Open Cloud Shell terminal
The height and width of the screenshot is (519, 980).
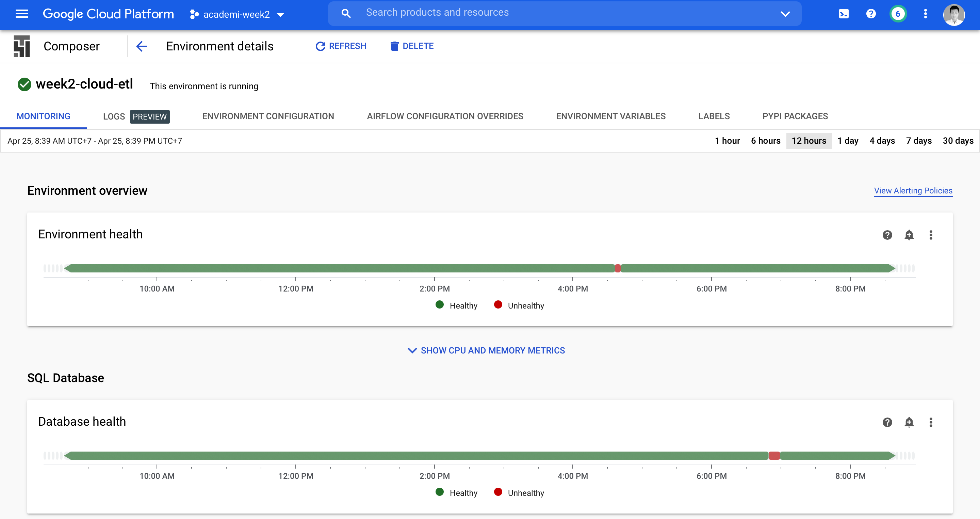[844, 14]
